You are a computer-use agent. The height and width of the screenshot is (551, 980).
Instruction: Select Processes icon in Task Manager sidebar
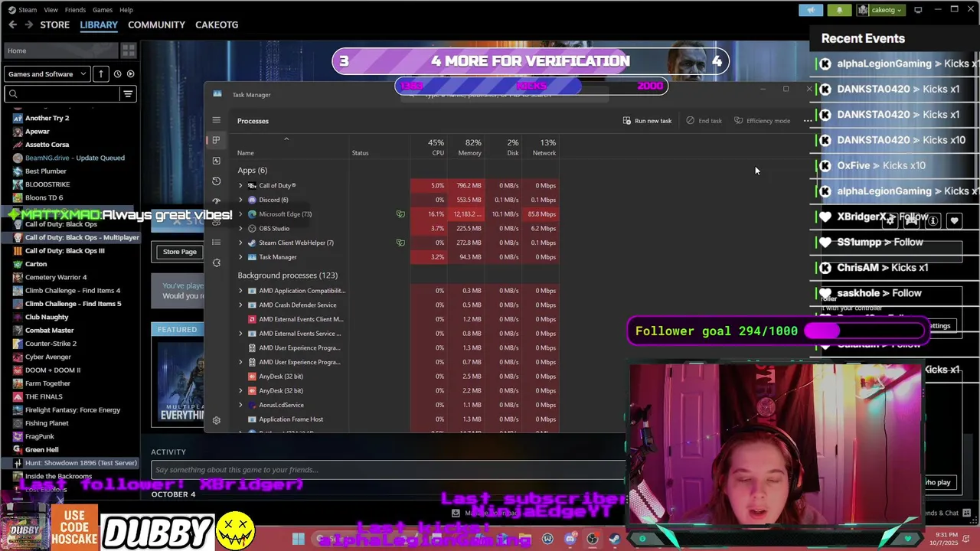pos(217,140)
